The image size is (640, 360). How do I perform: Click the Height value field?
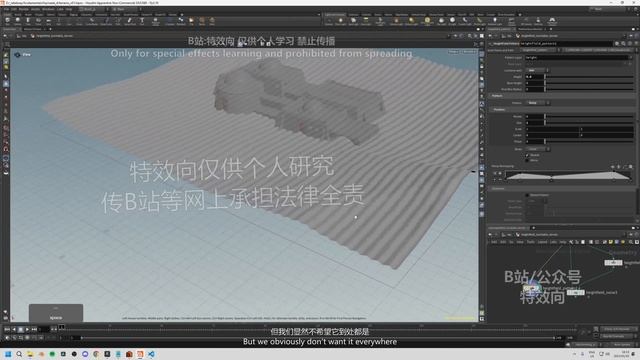535,77
